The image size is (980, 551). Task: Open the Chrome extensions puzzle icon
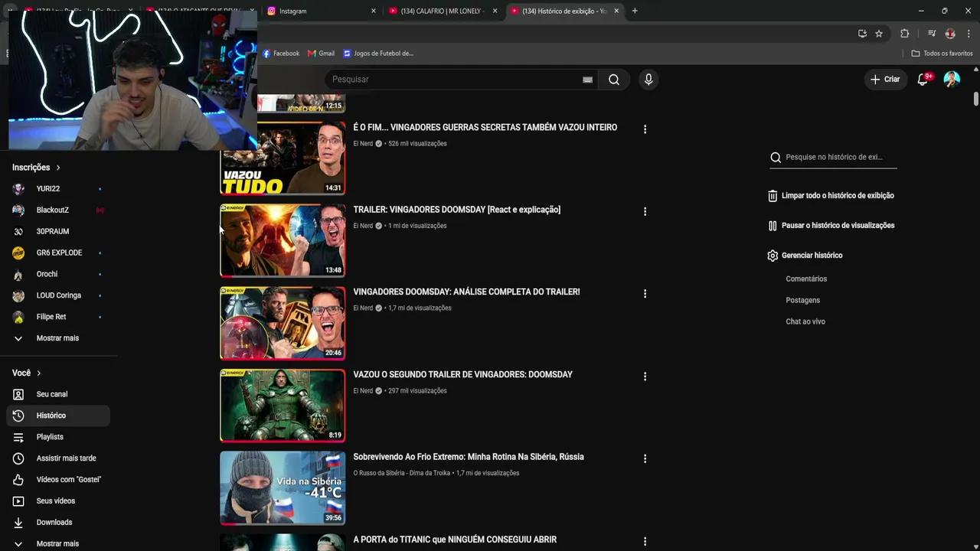[905, 34]
